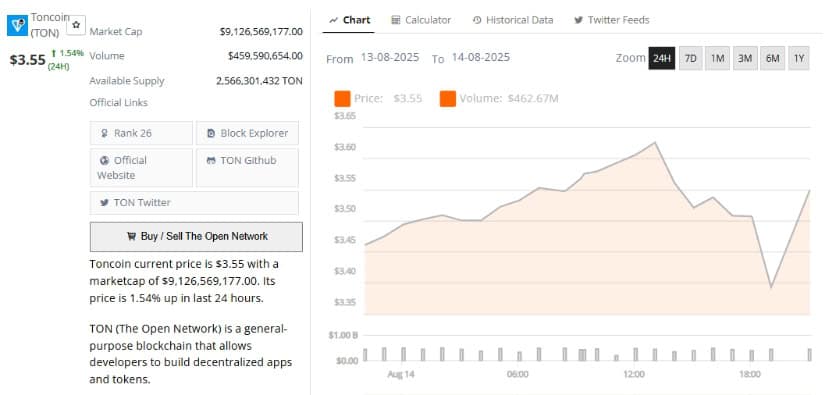825x395 pixels.
Task: Click the Price: $3.55 legend text
Action: (x=388, y=98)
